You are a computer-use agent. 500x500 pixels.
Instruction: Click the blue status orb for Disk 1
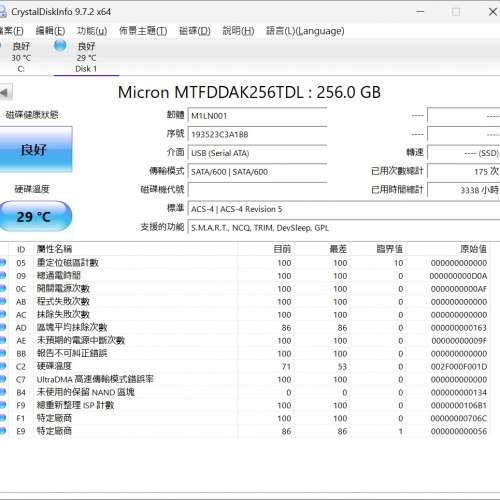tap(60, 46)
